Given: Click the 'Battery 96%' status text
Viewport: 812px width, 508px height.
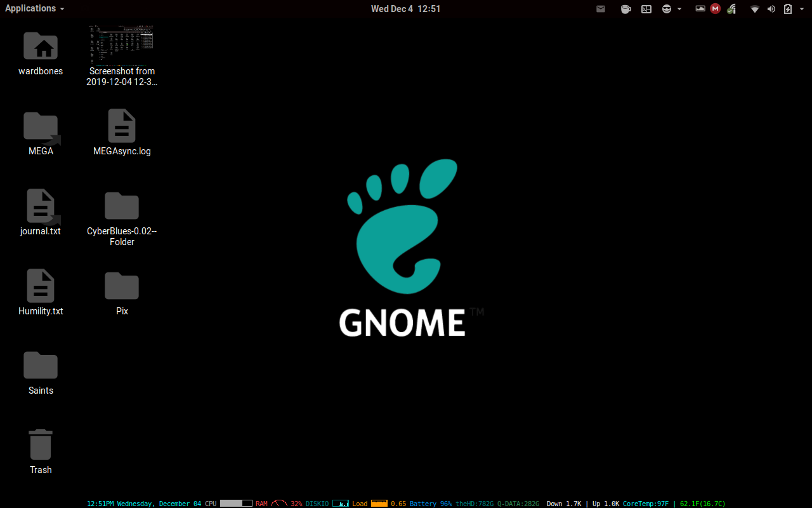Looking at the screenshot, I should [x=431, y=504].
